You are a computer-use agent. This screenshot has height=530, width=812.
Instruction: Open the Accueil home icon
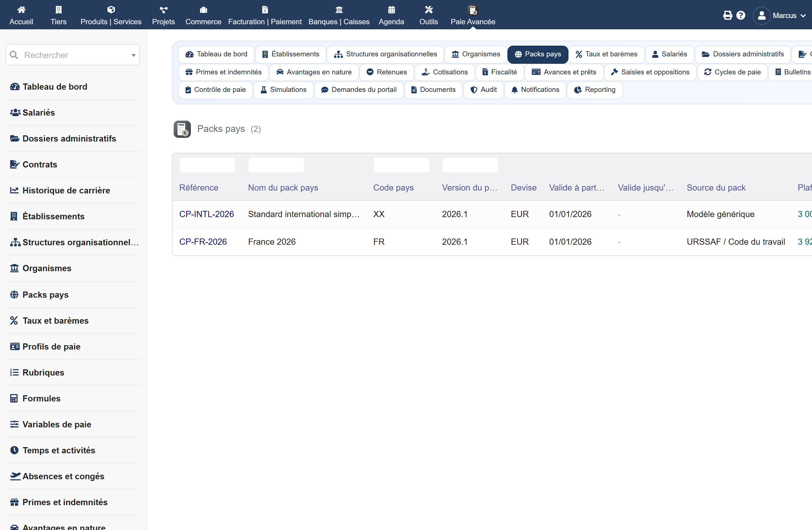[x=21, y=10]
